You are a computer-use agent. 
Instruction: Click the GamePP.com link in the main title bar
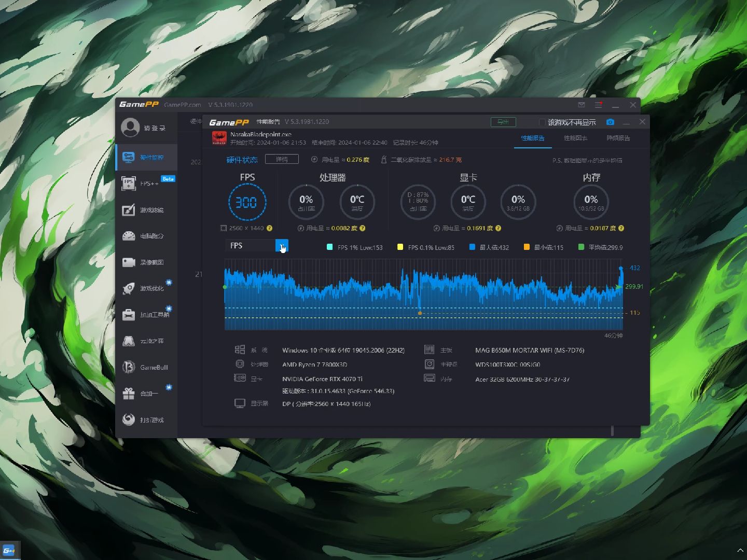(x=183, y=105)
